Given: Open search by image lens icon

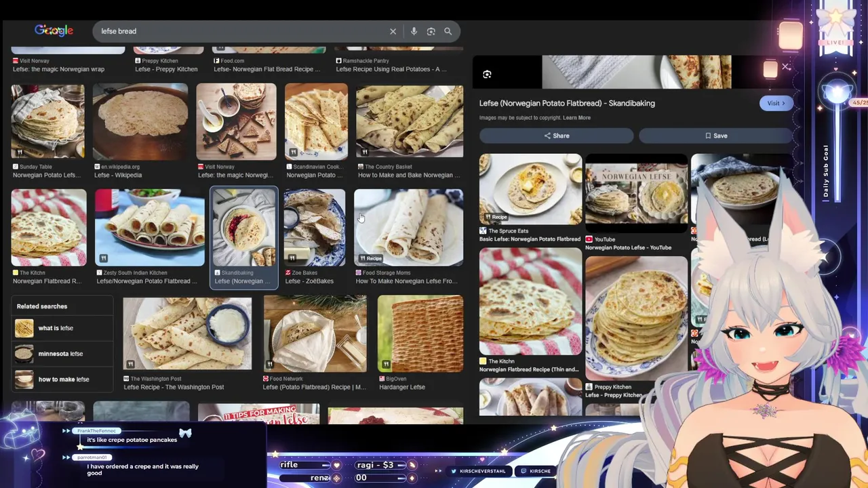Looking at the screenshot, I should pos(431,31).
